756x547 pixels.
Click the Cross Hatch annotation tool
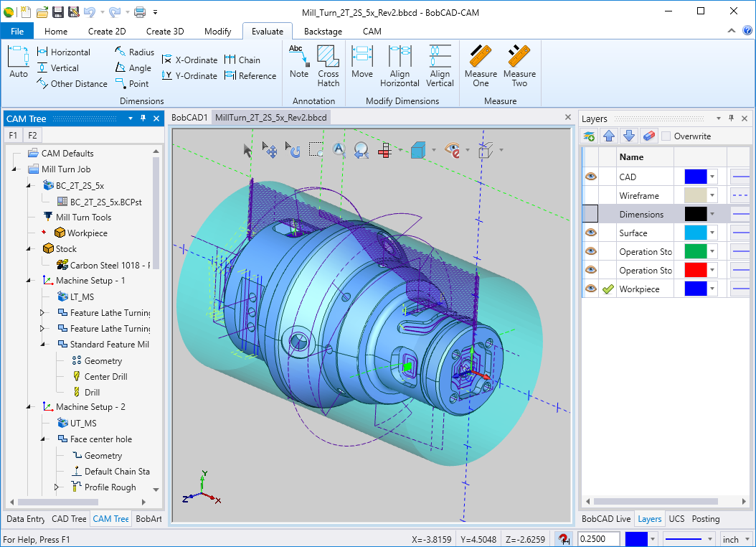coord(328,66)
